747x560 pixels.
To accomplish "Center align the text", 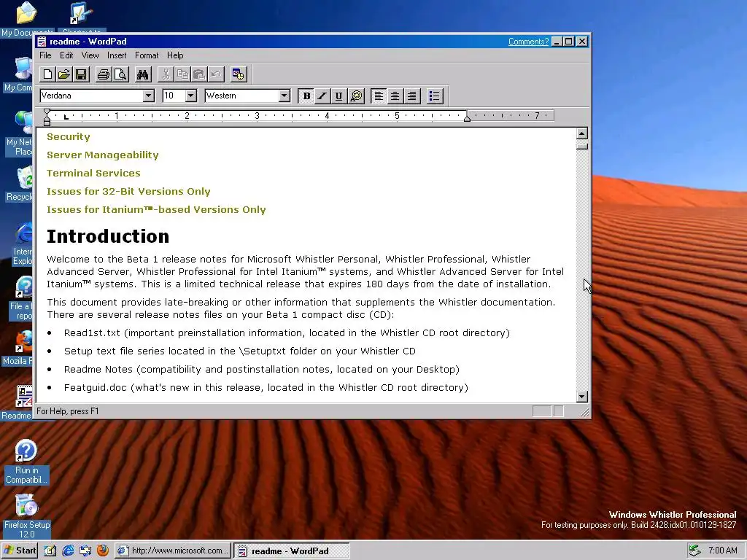I will pos(395,96).
